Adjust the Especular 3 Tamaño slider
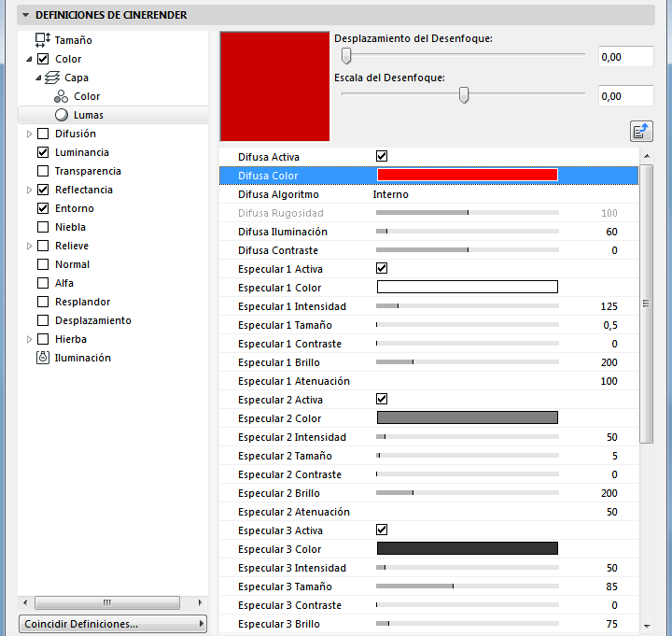The width and height of the screenshot is (672, 636). (468, 587)
